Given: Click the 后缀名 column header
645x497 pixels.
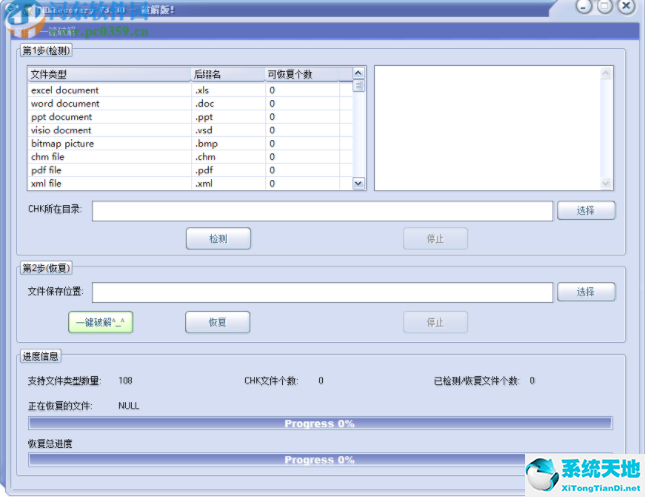Looking at the screenshot, I should pyautogui.click(x=228, y=74).
